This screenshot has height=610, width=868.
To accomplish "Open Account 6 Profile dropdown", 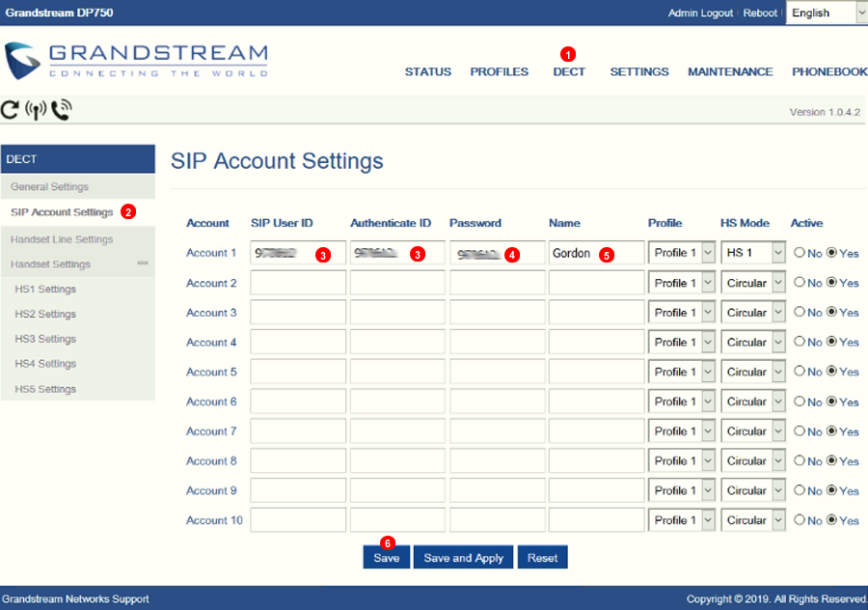I will [x=682, y=402].
